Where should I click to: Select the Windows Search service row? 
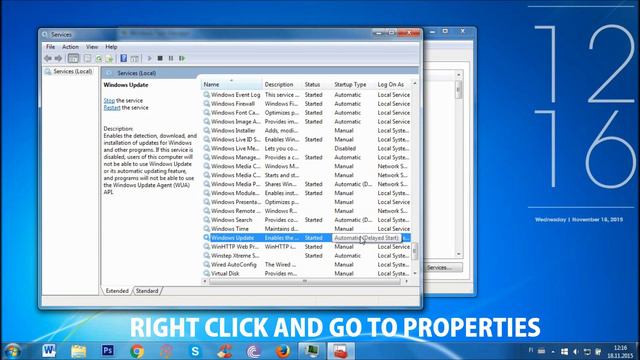coord(306,220)
